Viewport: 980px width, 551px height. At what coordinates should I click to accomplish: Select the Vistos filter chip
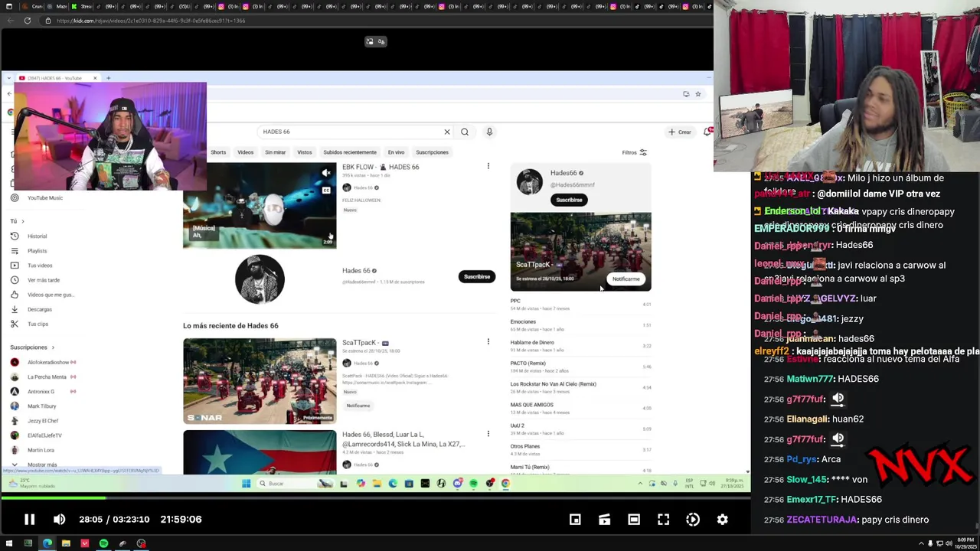tap(305, 152)
